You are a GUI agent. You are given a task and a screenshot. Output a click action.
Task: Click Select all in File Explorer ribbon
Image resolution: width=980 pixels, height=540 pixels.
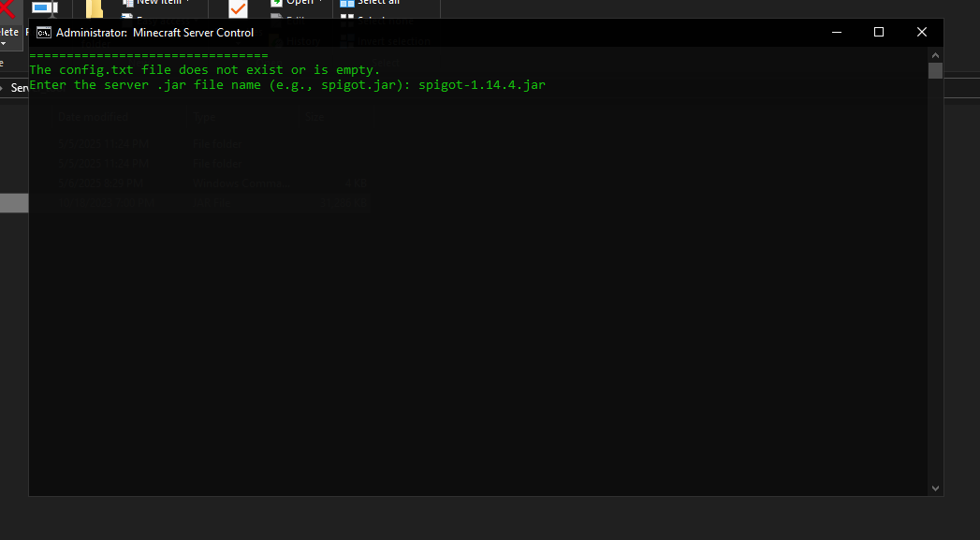(x=370, y=3)
